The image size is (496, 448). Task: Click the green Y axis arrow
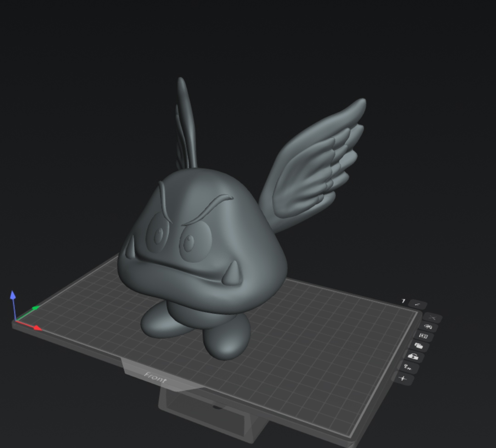(x=35, y=308)
